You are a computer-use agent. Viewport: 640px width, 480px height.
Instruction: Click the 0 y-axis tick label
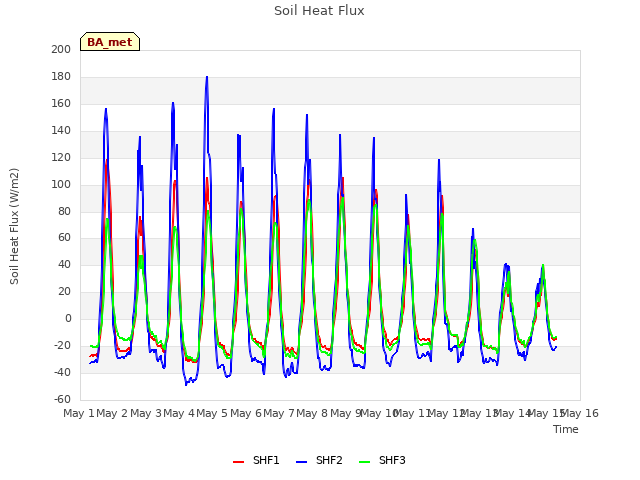point(68,318)
